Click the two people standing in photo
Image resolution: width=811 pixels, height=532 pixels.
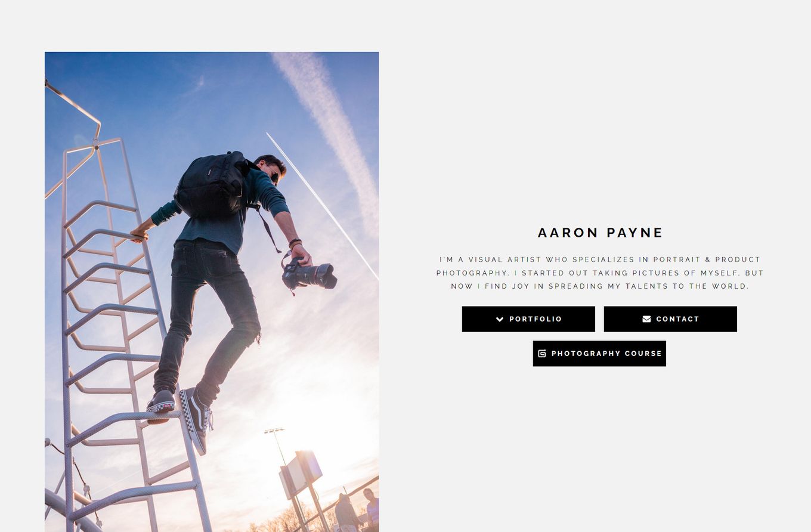point(357,510)
